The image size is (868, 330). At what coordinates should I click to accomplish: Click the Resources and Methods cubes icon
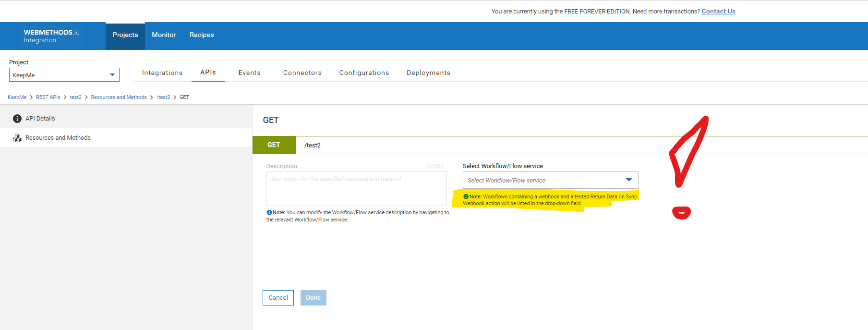click(x=17, y=138)
